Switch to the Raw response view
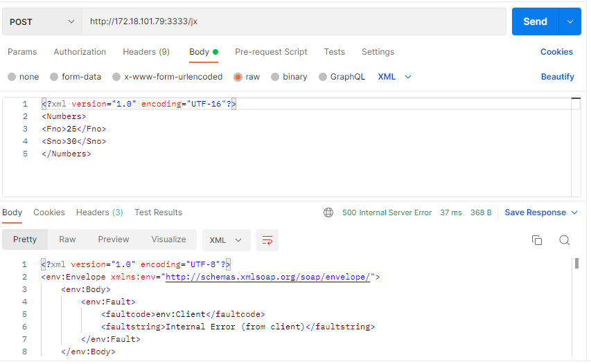591x364 pixels. point(67,239)
